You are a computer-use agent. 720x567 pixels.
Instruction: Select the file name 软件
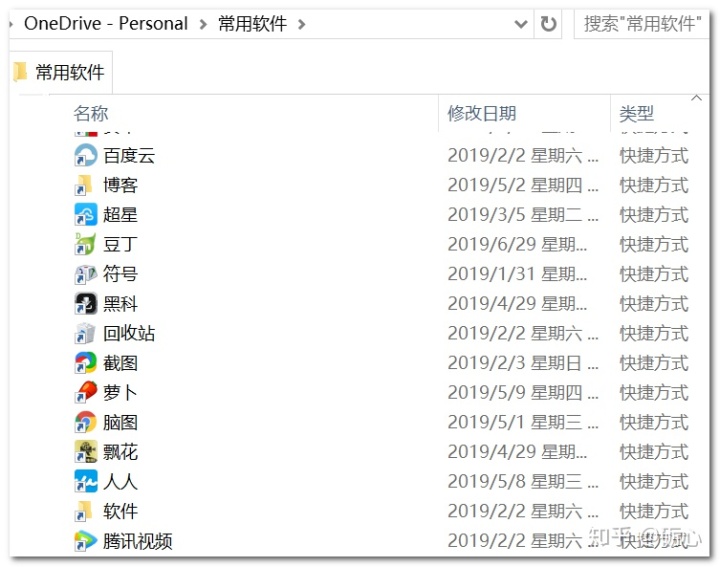pos(120,511)
